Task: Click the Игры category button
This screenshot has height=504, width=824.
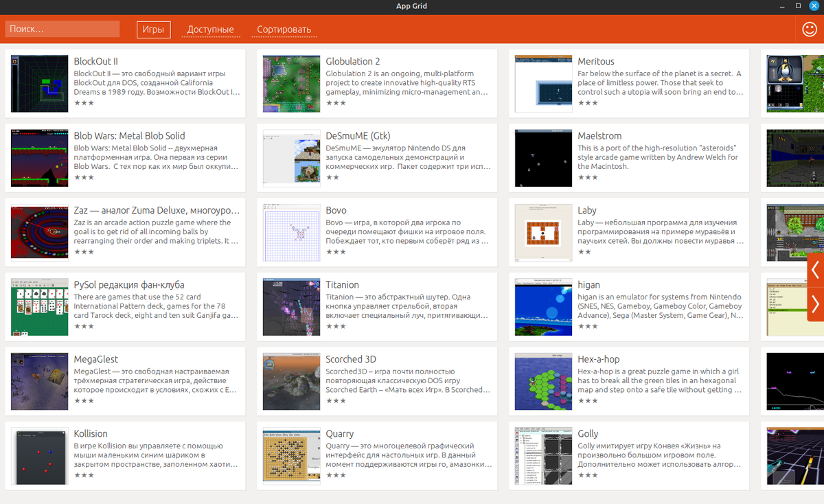Action: click(x=153, y=30)
